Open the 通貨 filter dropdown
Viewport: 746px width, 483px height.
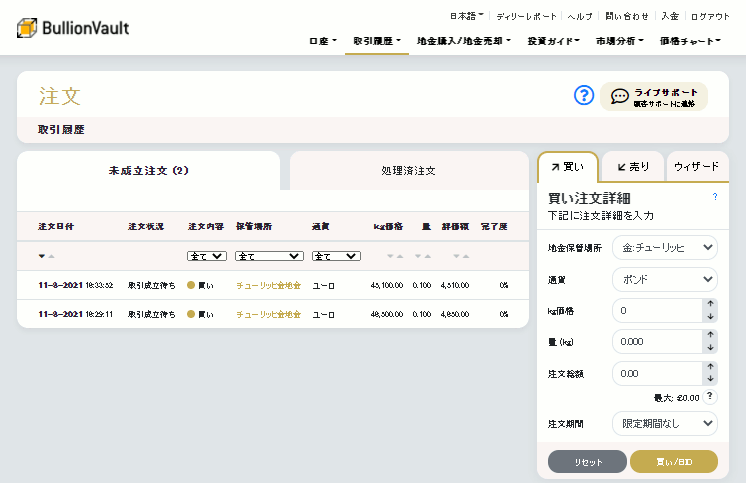(x=336, y=256)
